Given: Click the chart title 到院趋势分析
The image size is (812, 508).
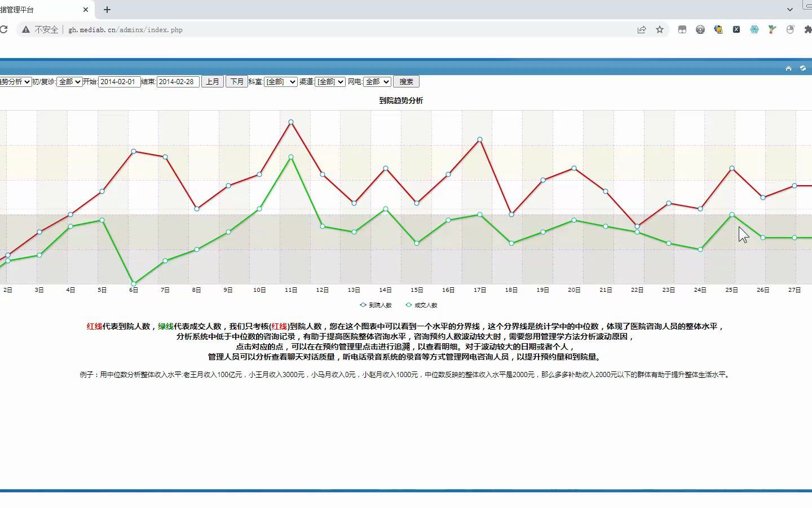Looking at the screenshot, I should [x=401, y=100].
